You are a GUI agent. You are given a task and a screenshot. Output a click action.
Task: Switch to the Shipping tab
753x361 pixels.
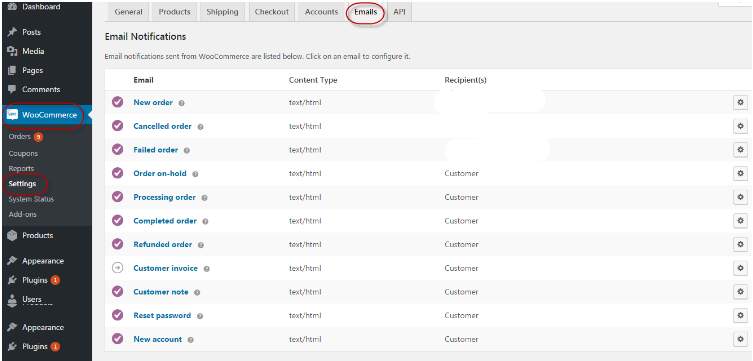pos(222,12)
